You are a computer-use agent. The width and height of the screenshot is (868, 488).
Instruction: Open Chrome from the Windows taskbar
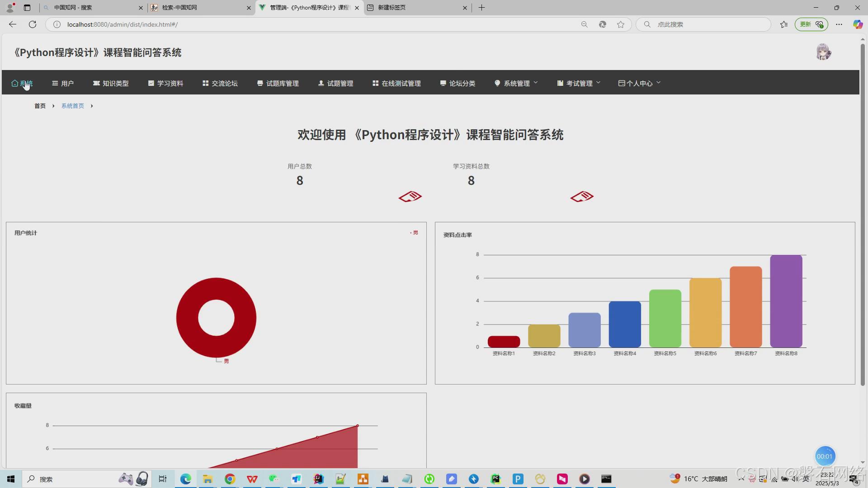(x=230, y=479)
